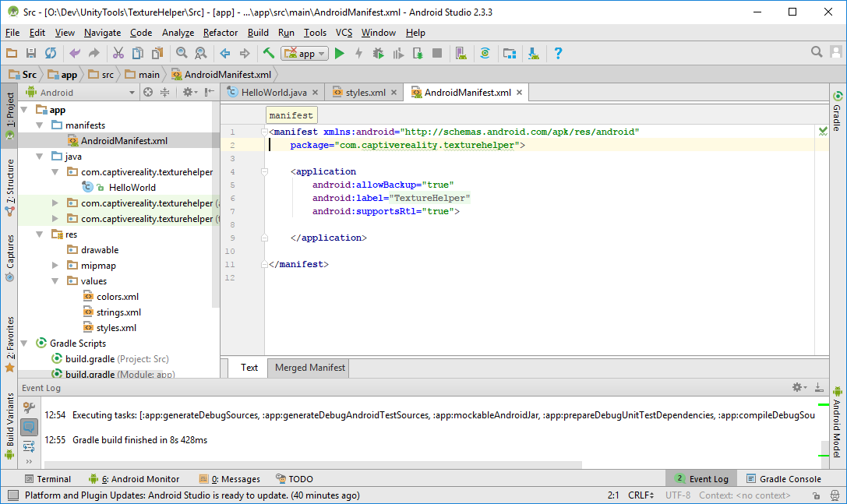Image resolution: width=847 pixels, height=504 pixels.
Task: Click the green Run app button
Action: tap(339, 53)
